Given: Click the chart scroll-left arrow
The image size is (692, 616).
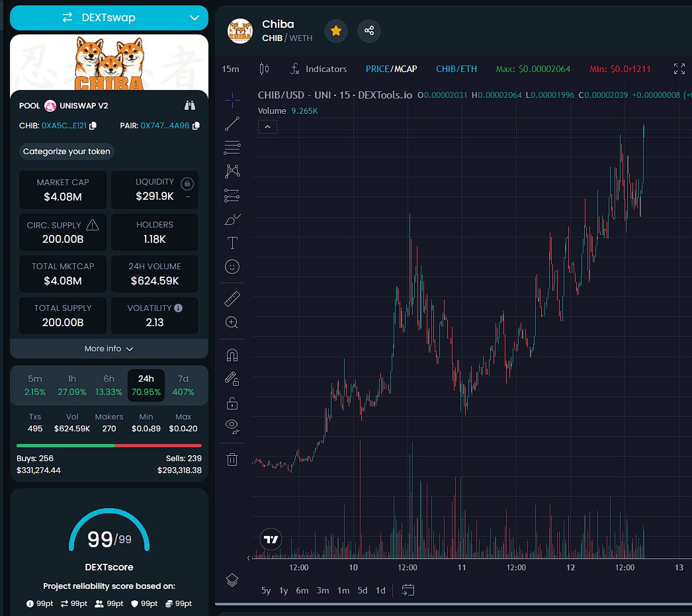Looking at the screenshot, I should coord(249,558).
